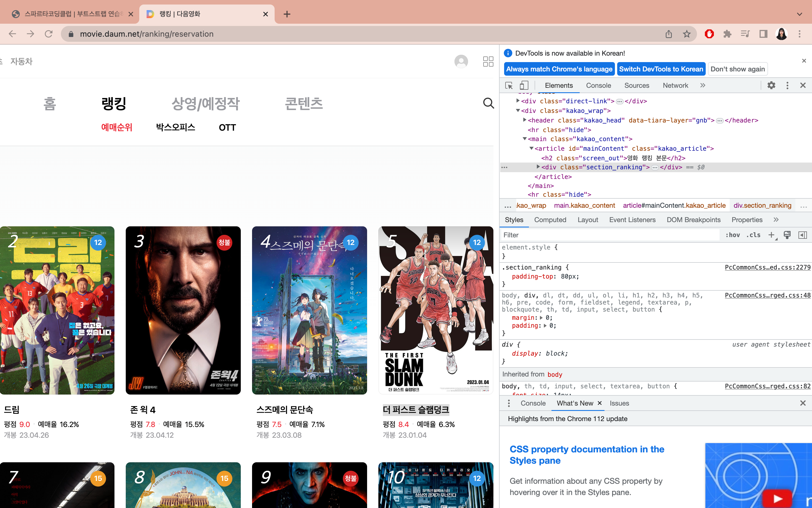Open the rendering emulation paintbrush icon
The height and width of the screenshot is (508, 812).
787,235
